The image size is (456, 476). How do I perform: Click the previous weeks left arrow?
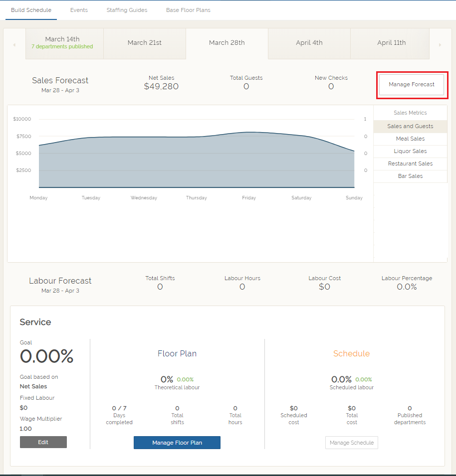[x=14, y=45]
